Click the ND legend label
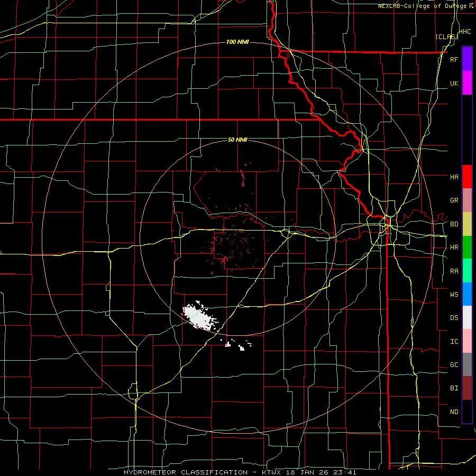Screen dimensions: 476x476 [454, 412]
